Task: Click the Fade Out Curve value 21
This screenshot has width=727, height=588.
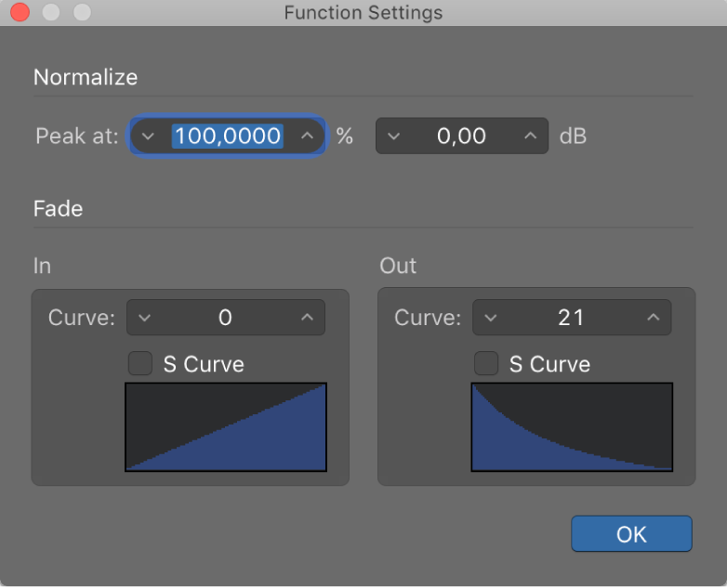Action: 571,318
